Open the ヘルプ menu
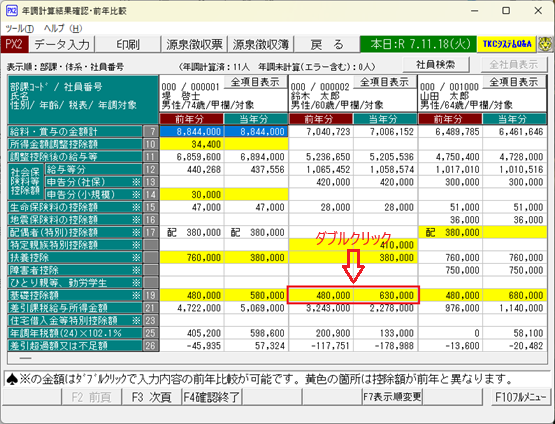 [63, 28]
